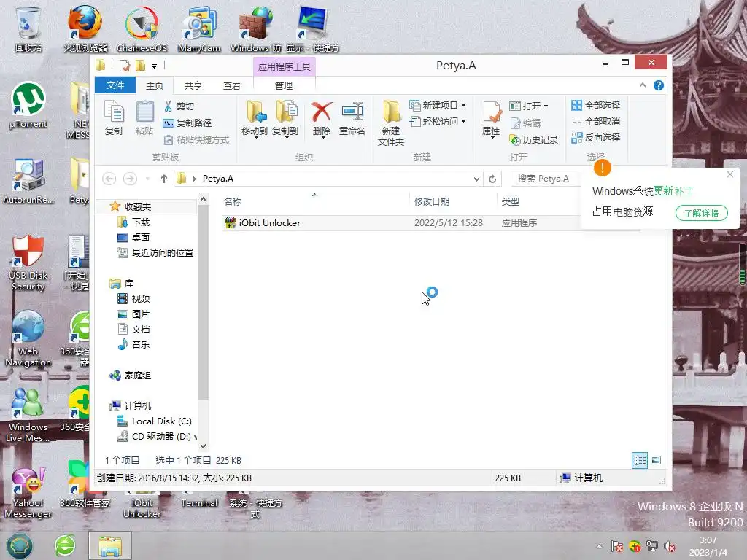
Task: Open Explorer help question mark icon
Action: [659, 85]
